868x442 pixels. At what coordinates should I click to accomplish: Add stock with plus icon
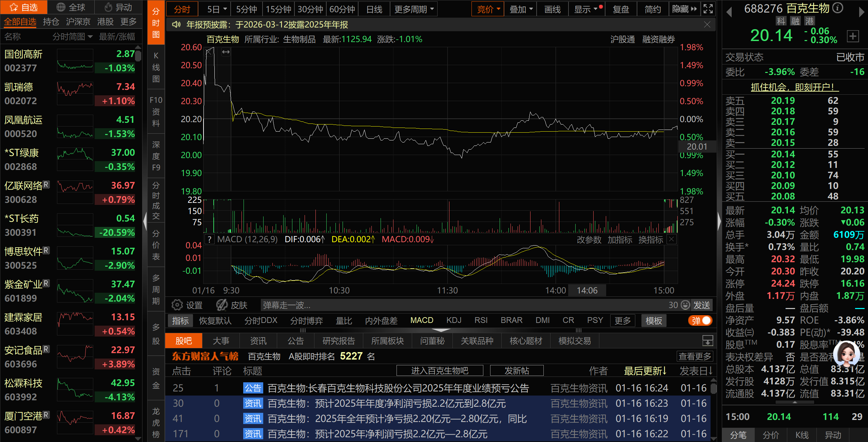coord(853,36)
